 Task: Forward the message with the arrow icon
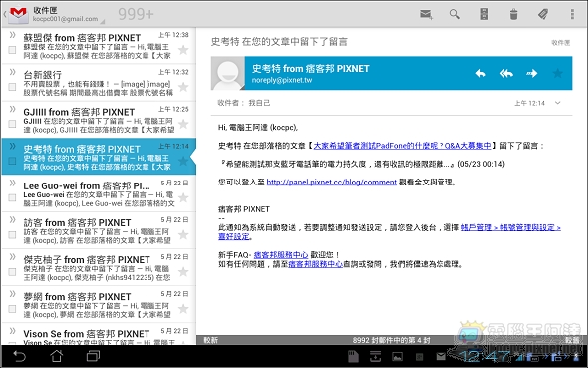[532, 73]
